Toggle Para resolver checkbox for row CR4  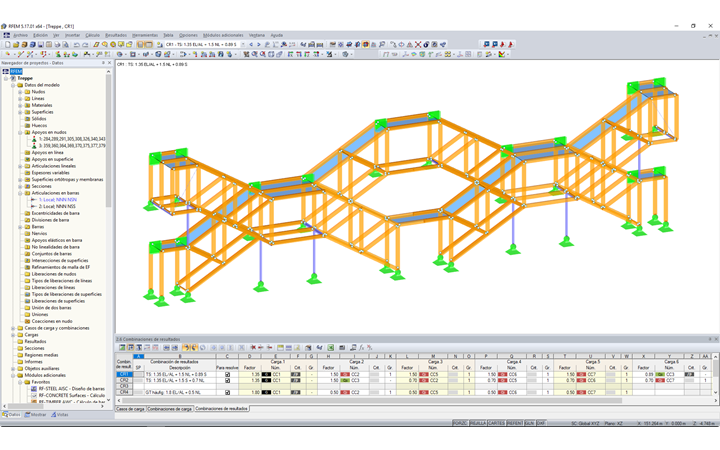point(227,393)
